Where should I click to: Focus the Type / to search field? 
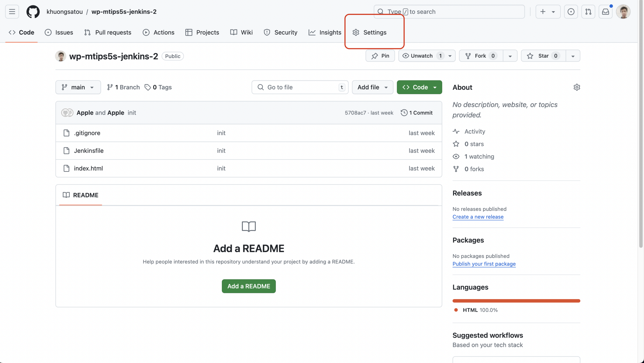449,12
